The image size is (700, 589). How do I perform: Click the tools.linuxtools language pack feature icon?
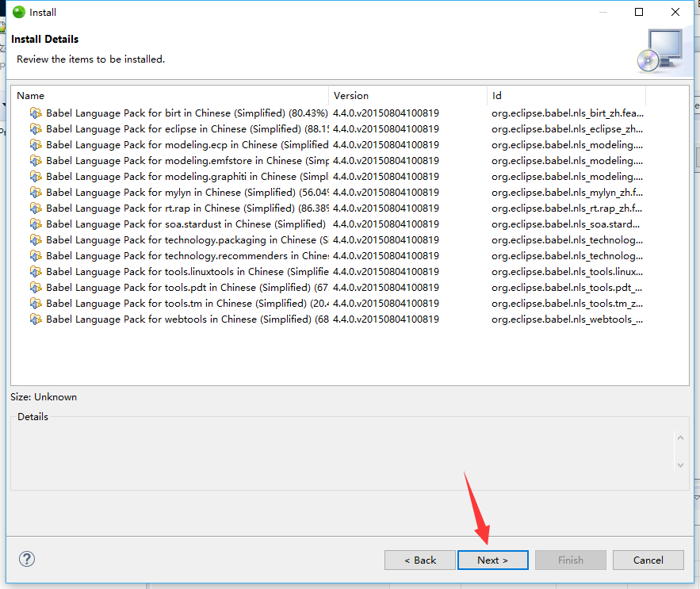tap(36, 271)
